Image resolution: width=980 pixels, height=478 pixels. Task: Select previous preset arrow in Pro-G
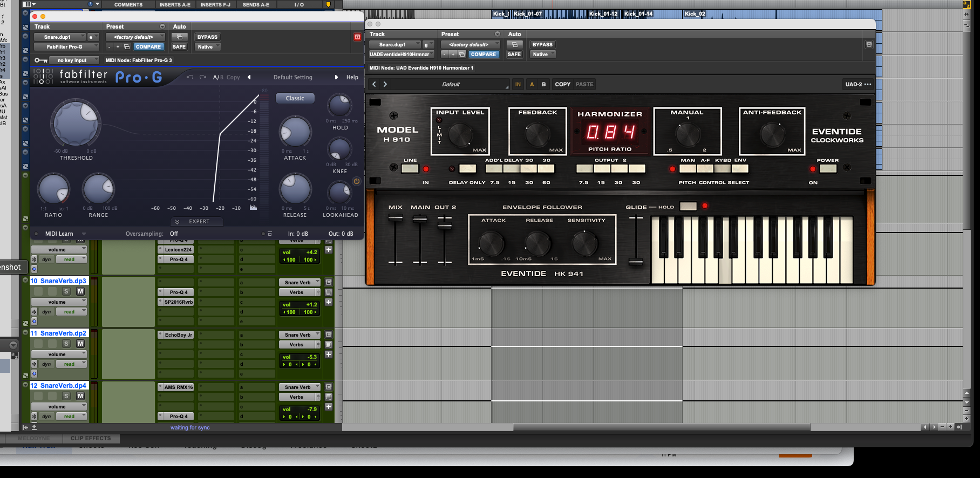249,77
